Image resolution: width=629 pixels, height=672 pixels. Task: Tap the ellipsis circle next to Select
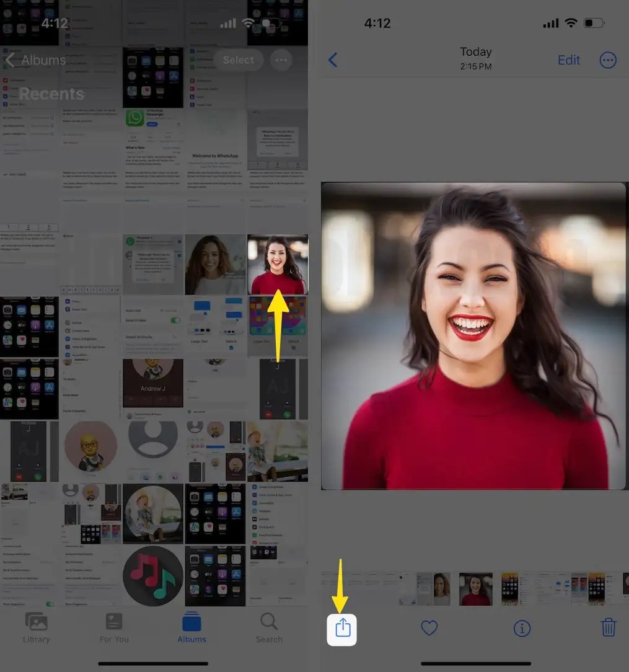[x=281, y=60]
